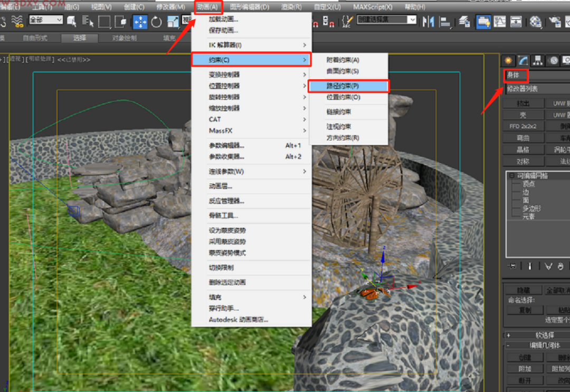Toggle Show End Result icon
The width and height of the screenshot is (570, 392).
(x=530, y=266)
